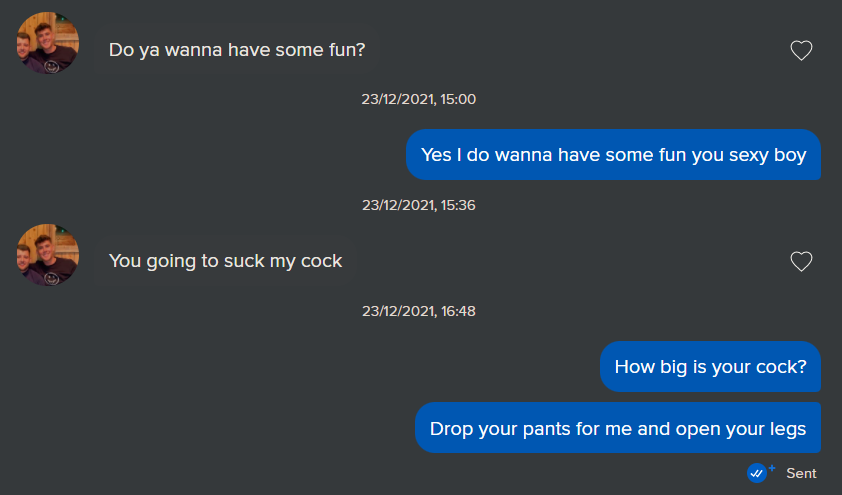The width and height of the screenshot is (842, 495).
Task: Click the 23/12/2021, 15:36 timestamp
Action: click(419, 205)
